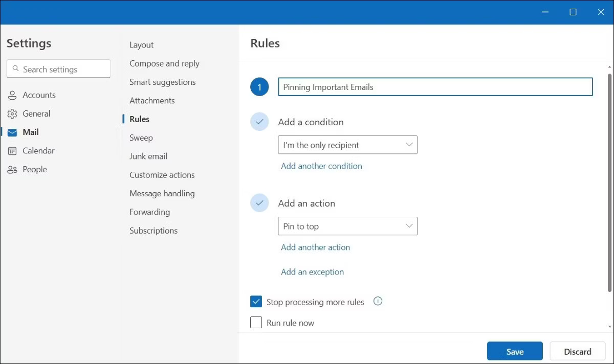
Task: Click the search magnifier icon
Action: [16, 69]
